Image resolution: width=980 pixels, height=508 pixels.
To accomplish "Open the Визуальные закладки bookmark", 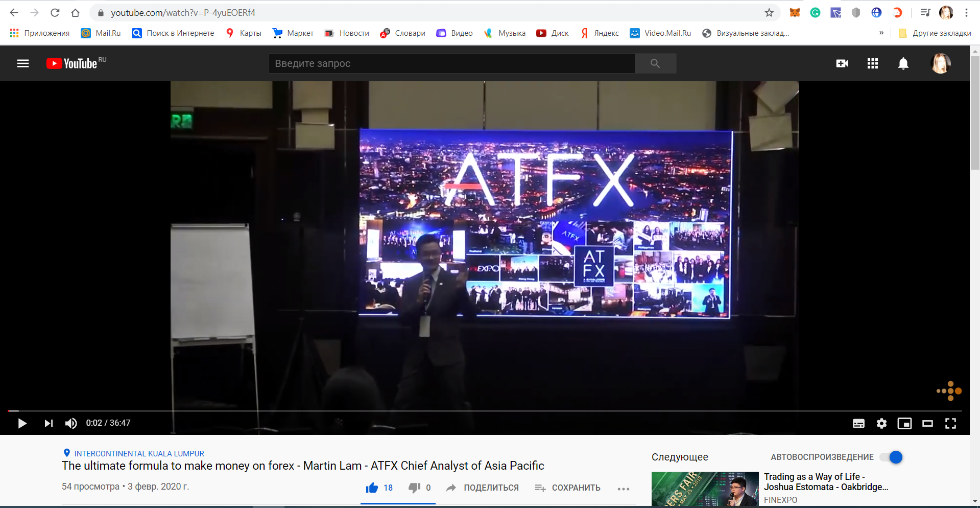I will (x=746, y=33).
